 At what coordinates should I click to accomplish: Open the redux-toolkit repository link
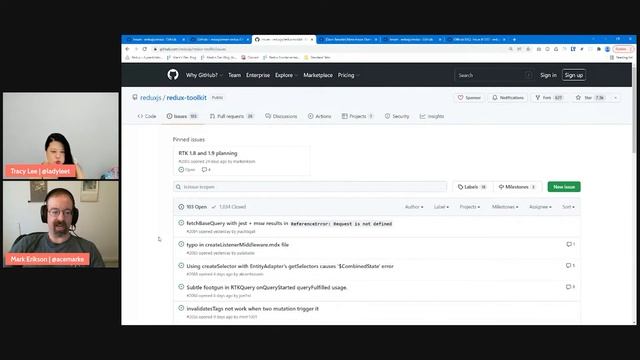point(187,98)
